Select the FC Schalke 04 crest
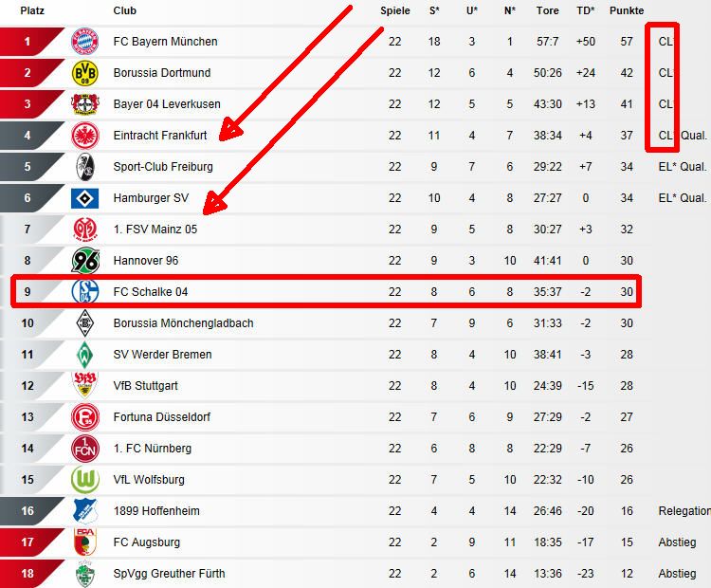The width and height of the screenshot is (711, 588). pos(84,292)
